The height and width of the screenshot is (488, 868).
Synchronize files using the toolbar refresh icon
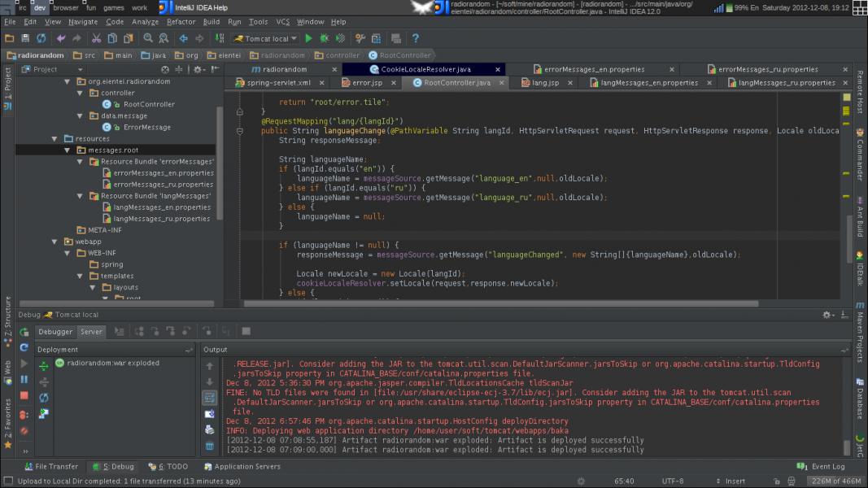point(41,38)
